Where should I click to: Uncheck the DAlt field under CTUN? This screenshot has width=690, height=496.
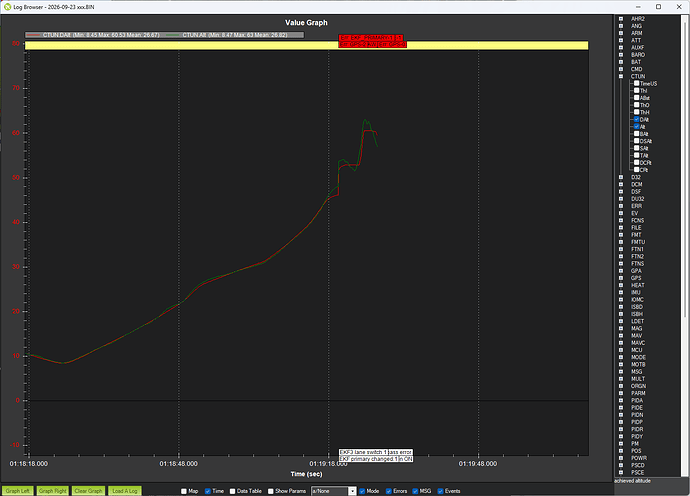click(x=636, y=119)
